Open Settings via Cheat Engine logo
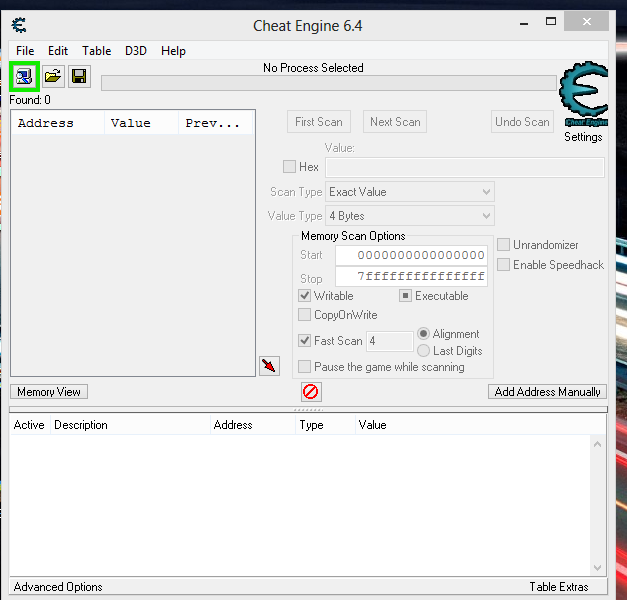Screen dimensions: 627x600 [583, 94]
